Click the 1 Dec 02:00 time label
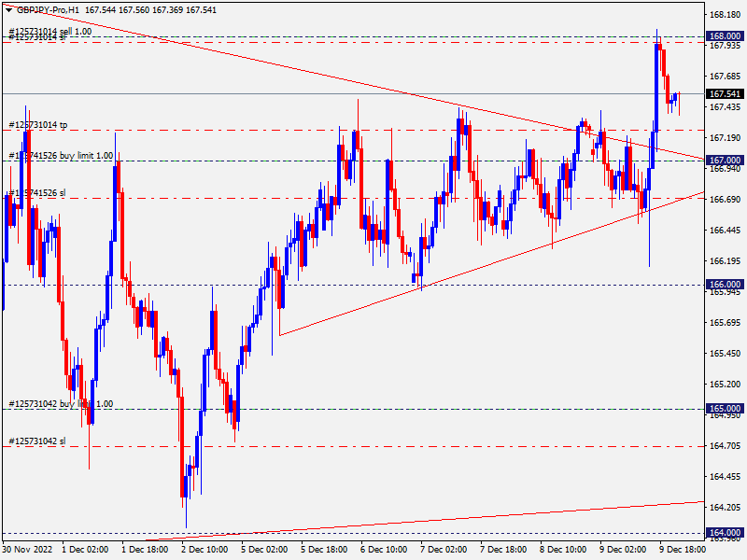Screen dimensions: 747x560 [85, 549]
